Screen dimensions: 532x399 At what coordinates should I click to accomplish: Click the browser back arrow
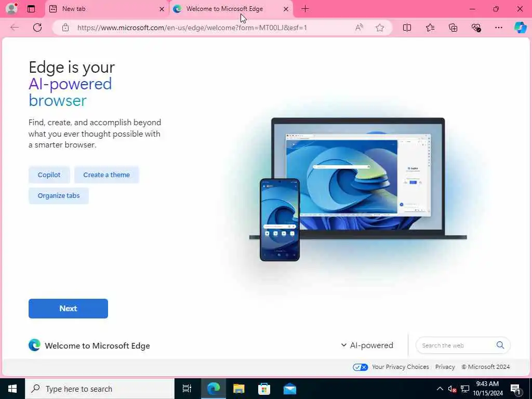pyautogui.click(x=15, y=28)
